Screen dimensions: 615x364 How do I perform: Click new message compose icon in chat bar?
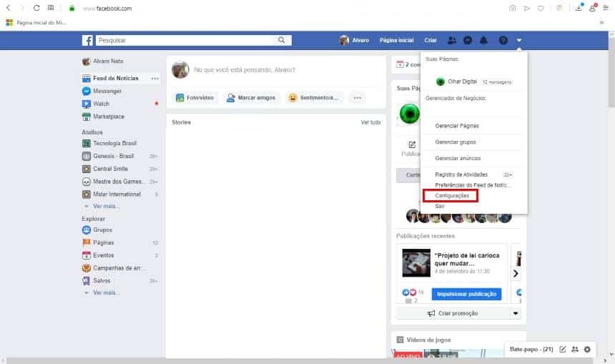pyautogui.click(x=563, y=349)
